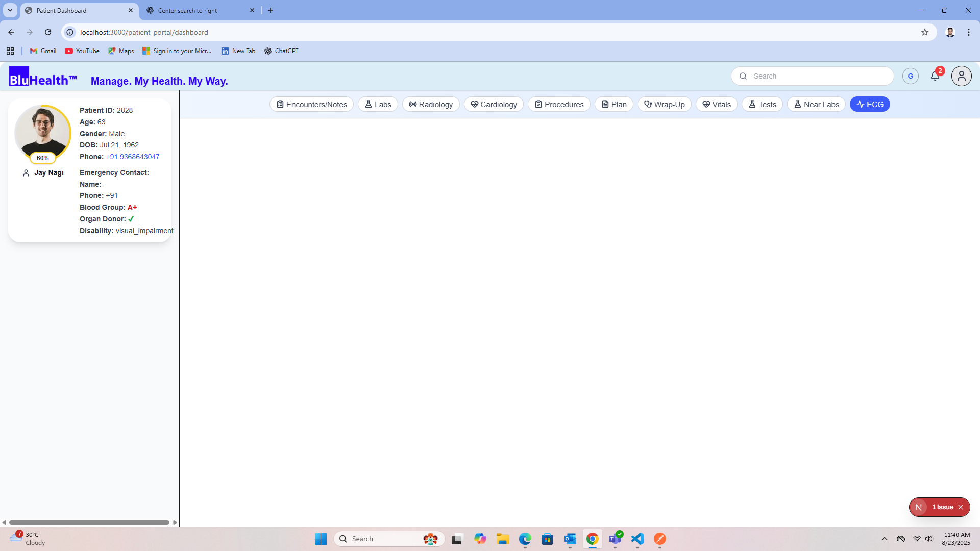Click the horizontal scrollbar in the sidebar
The width and height of the screenshot is (980, 551).
coord(89,522)
